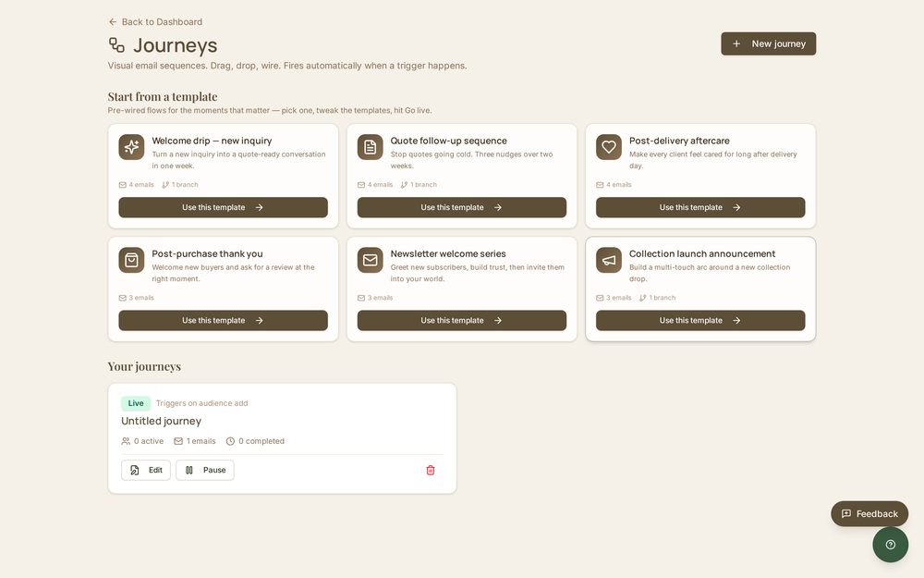The width and height of the screenshot is (924, 578).
Task: Use the Post-purchase thank you template
Action: tap(223, 321)
